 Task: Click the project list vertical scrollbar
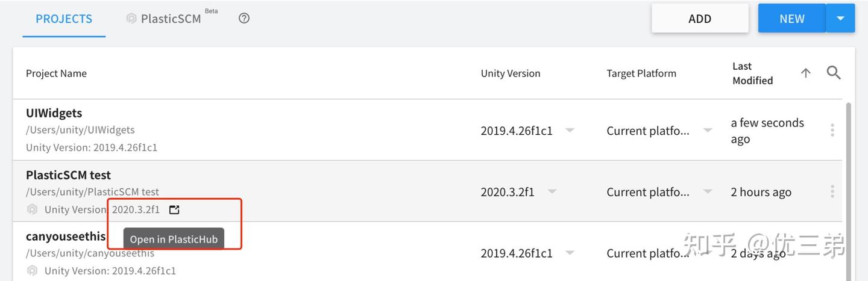point(849,181)
